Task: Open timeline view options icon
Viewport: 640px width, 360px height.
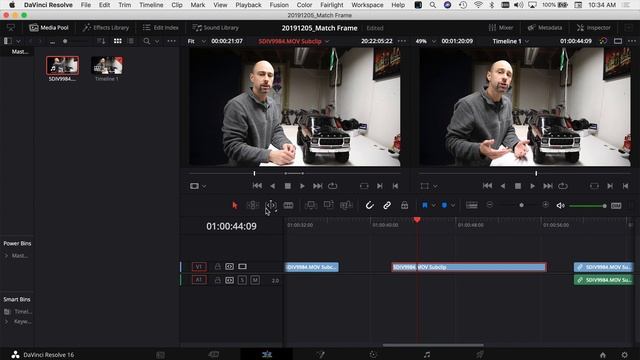Action: [x=472, y=205]
